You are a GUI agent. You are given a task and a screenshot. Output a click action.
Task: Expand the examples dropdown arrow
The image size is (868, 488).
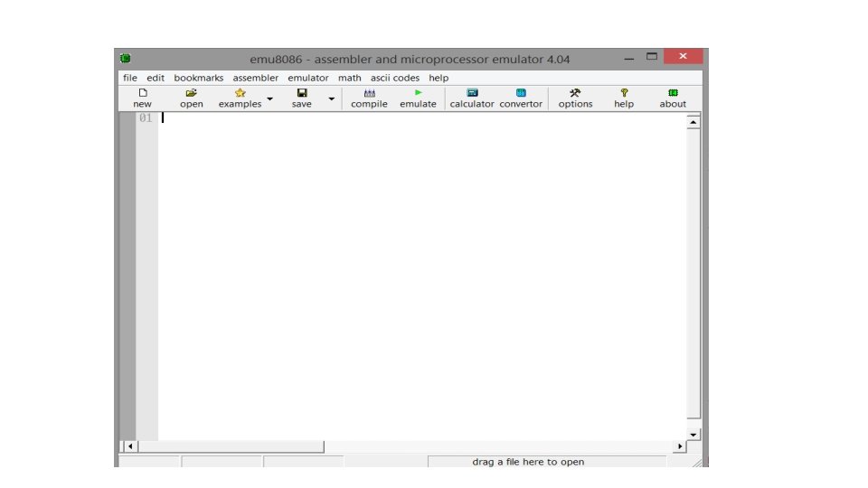(x=270, y=99)
